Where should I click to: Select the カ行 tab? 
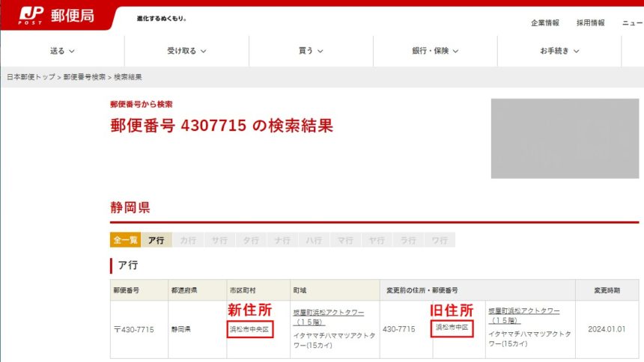pyautogui.click(x=188, y=240)
